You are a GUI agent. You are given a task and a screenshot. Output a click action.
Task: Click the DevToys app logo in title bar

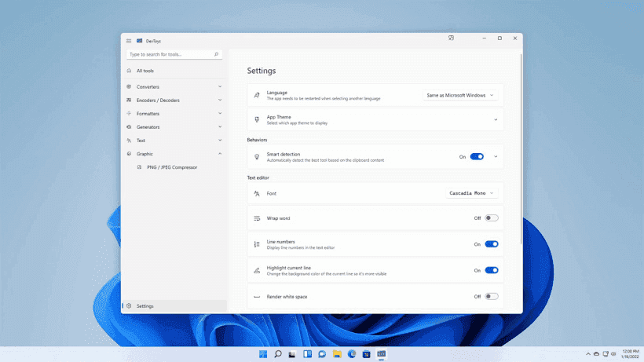pyautogui.click(x=139, y=41)
